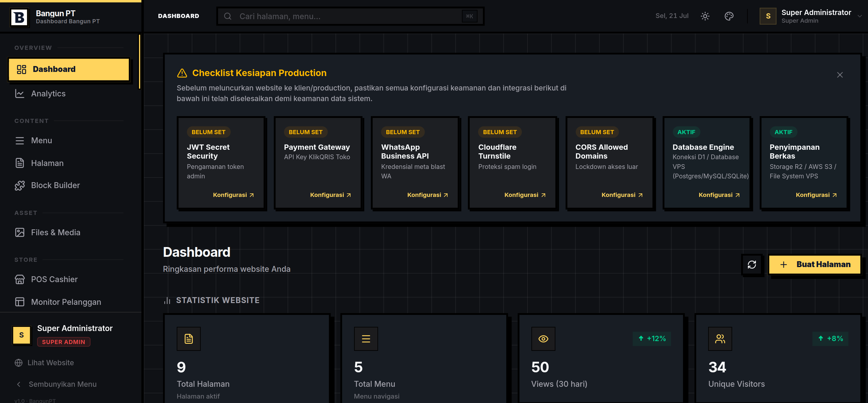Click the +8% visitors trend badge
The width and height of the screenshot is (868, 403).
[830, 339]
